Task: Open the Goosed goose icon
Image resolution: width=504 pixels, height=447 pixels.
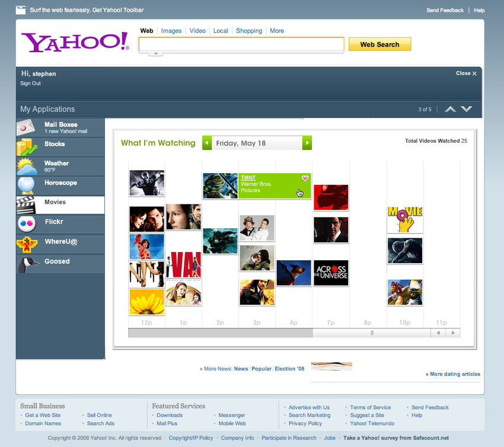Action: 28,264
